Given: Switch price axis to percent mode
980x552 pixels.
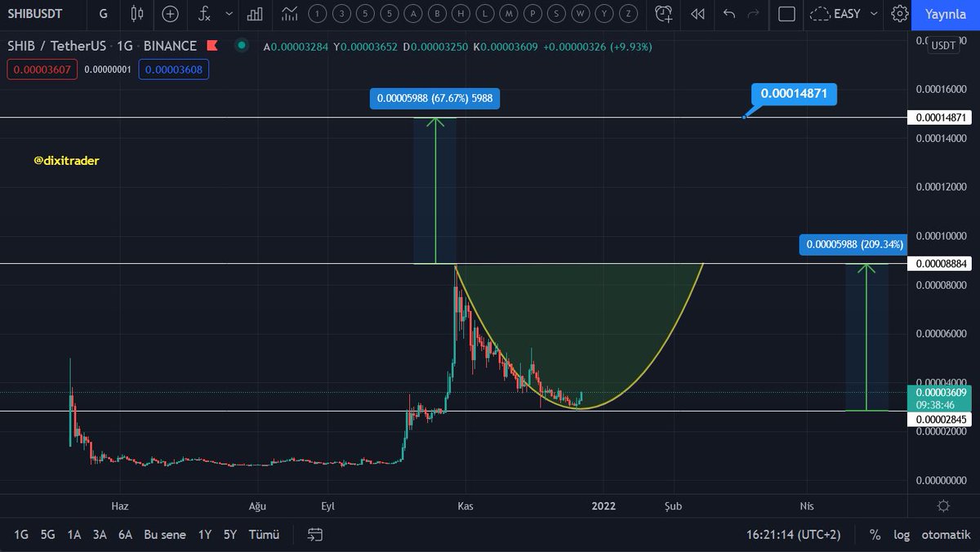Looking at the screenshot, I should (874, 535).
